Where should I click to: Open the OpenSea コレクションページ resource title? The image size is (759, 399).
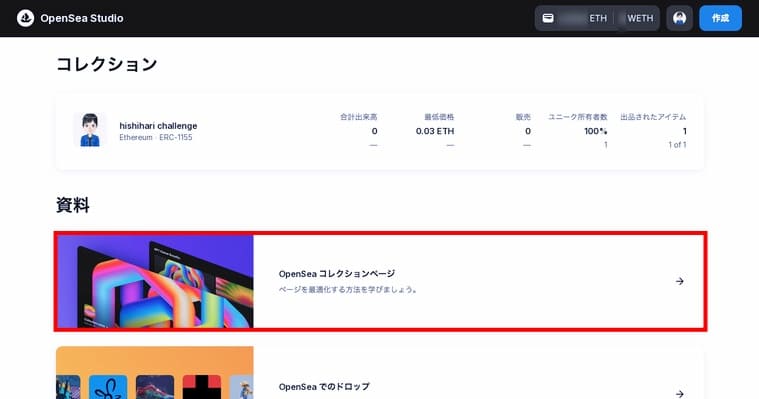337,274
